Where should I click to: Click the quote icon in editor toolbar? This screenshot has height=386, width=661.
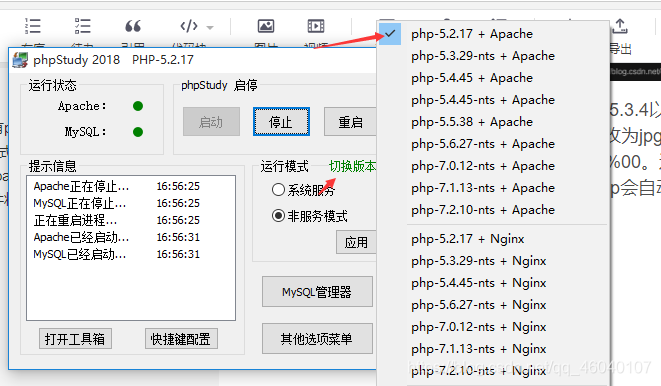133,26
